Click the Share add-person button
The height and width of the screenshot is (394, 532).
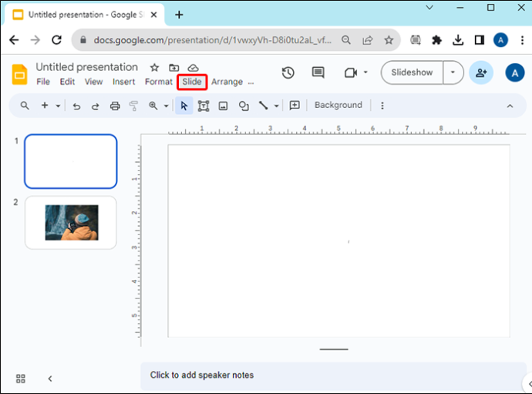[481, 72]
